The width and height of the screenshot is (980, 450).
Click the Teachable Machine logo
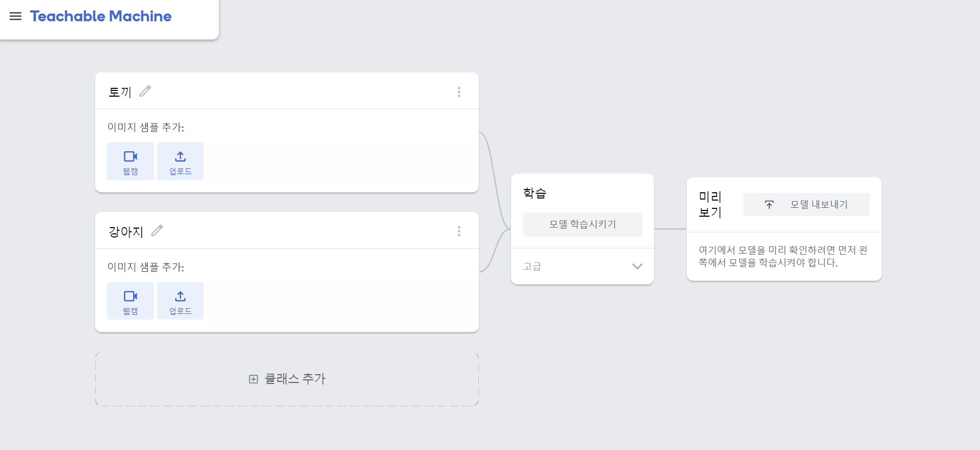pyautogui.click(x=101, y=16)
